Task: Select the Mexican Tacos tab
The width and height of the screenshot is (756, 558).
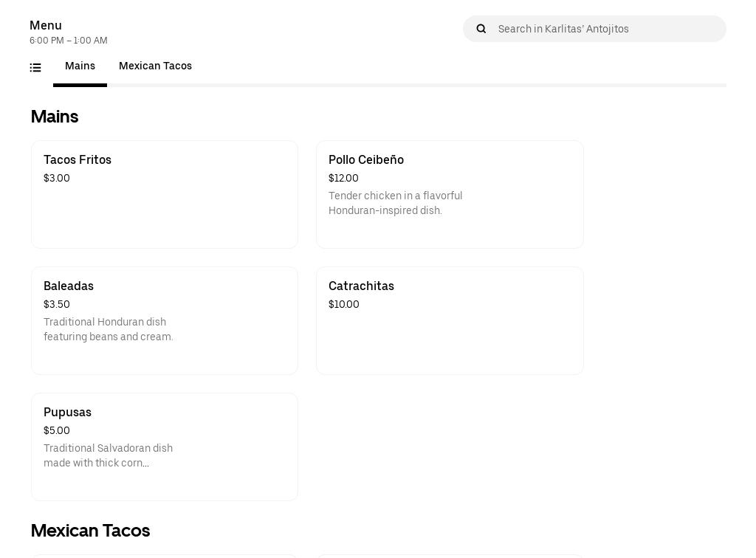Action: click(155, 66)
